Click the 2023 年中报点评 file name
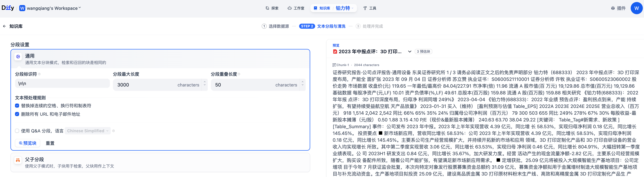This screenshot has width=644, height=177. [x=370, y=52]
